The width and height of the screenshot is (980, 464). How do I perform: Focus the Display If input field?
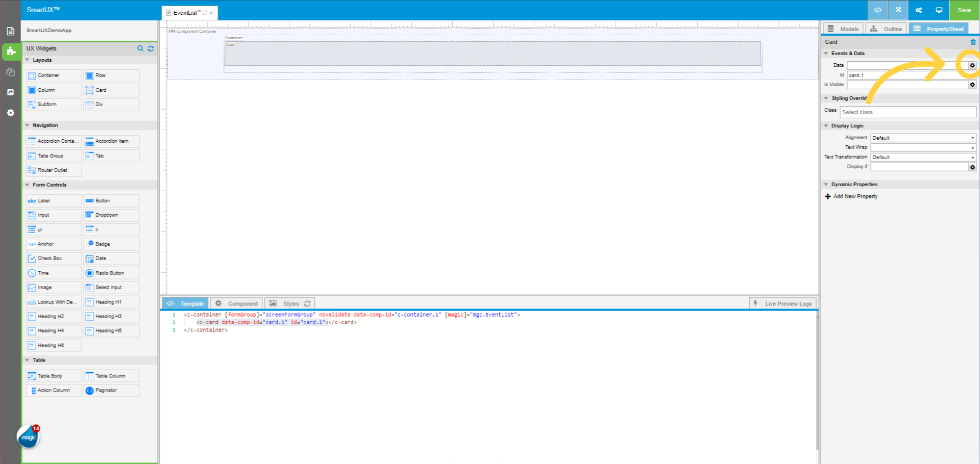(x=919, y=167)
